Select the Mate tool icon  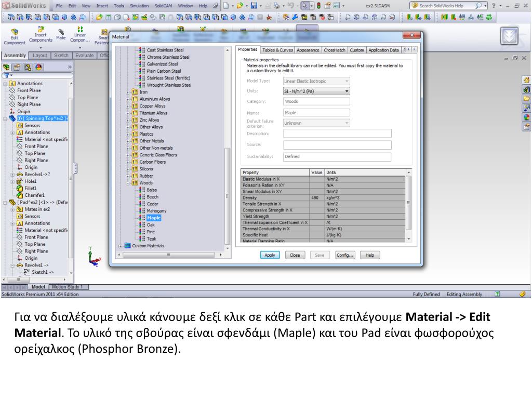click(61, 32)
